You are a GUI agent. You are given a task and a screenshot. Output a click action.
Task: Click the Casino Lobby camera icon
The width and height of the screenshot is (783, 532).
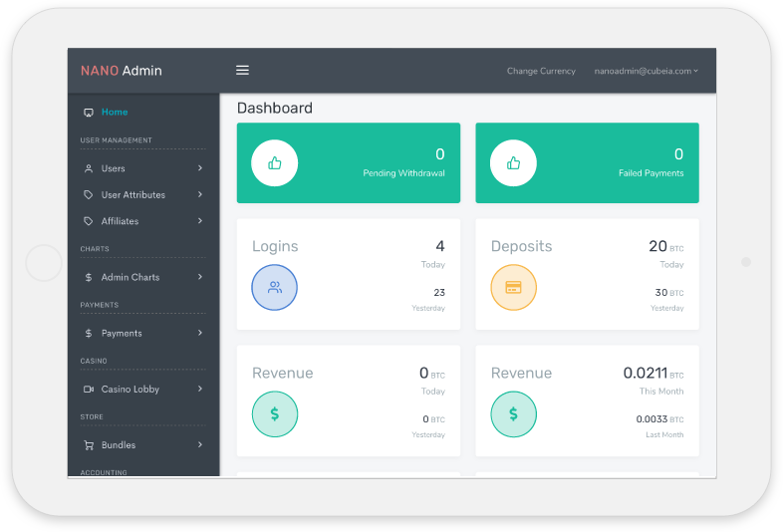coord(89,389)
